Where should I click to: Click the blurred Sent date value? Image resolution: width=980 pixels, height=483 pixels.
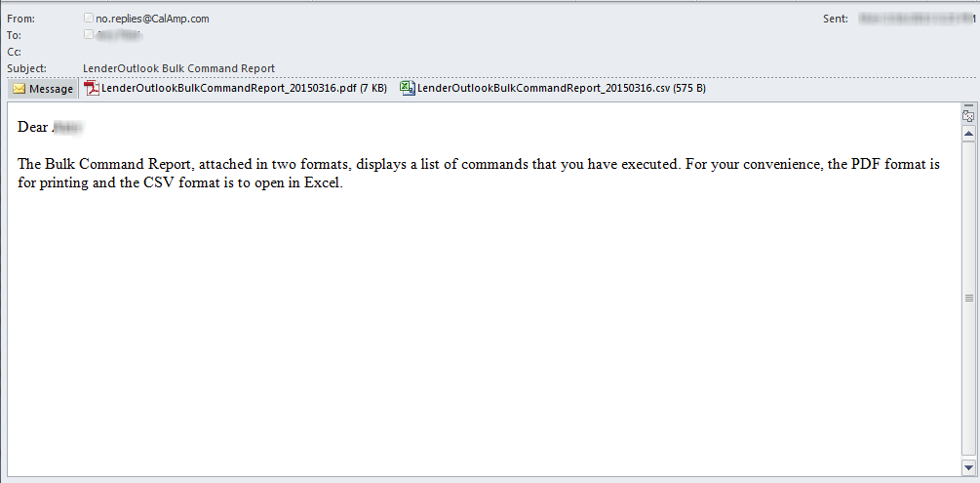[x=915, y=19]
